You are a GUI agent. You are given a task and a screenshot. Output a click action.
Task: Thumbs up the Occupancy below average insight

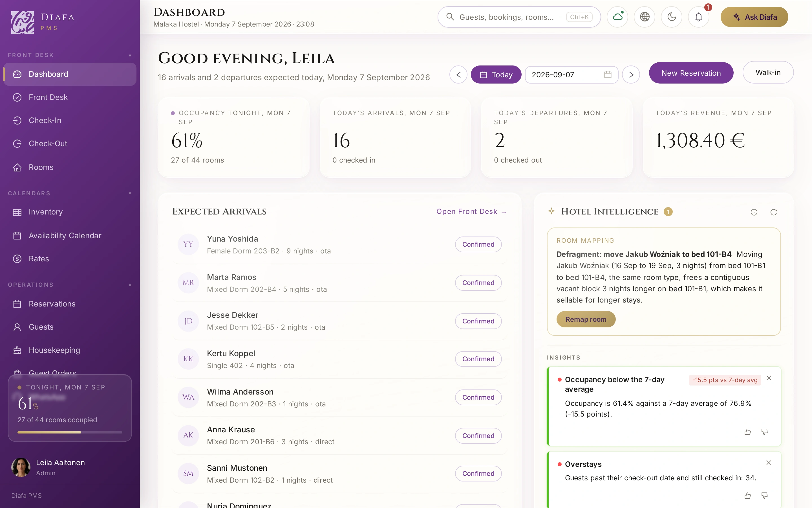(x=748, y=432)
